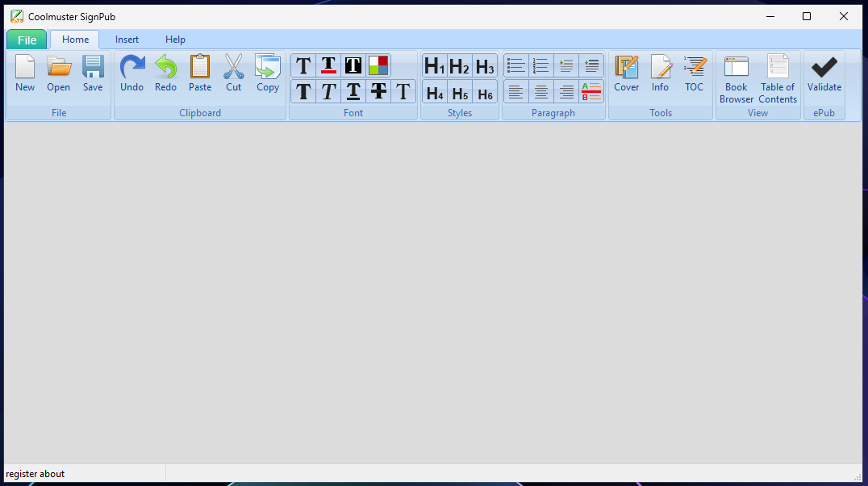Click the Validate ePub checkmark icon

coord(824,68)
